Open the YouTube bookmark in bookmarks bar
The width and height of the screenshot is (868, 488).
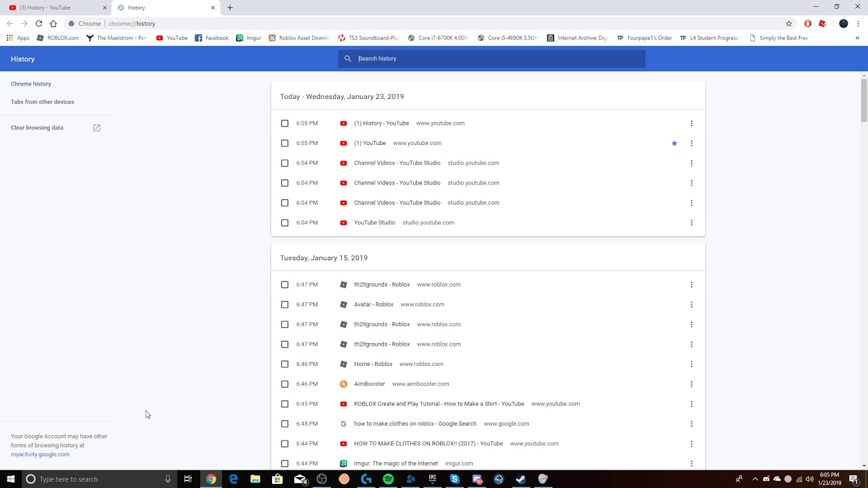point(172,38)
